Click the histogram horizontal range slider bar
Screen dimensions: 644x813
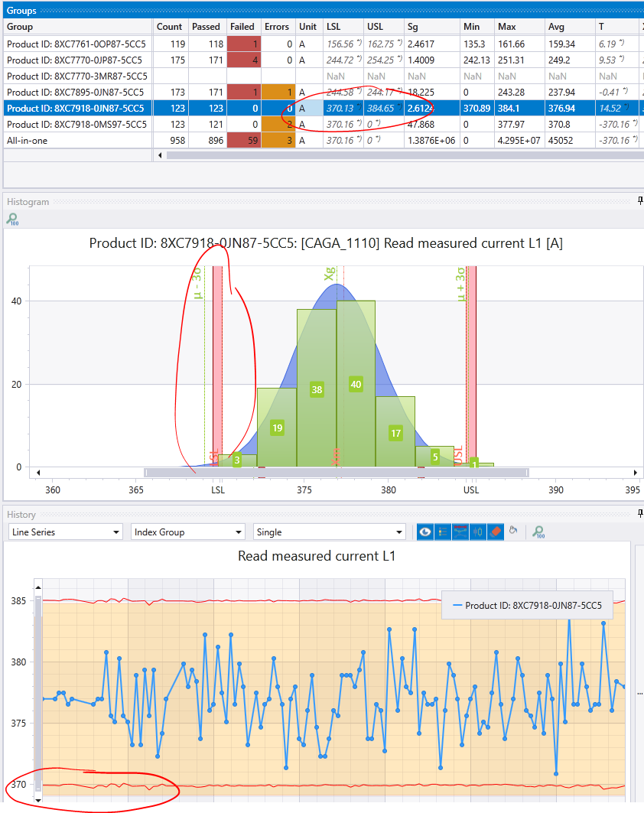pos(337,473)
